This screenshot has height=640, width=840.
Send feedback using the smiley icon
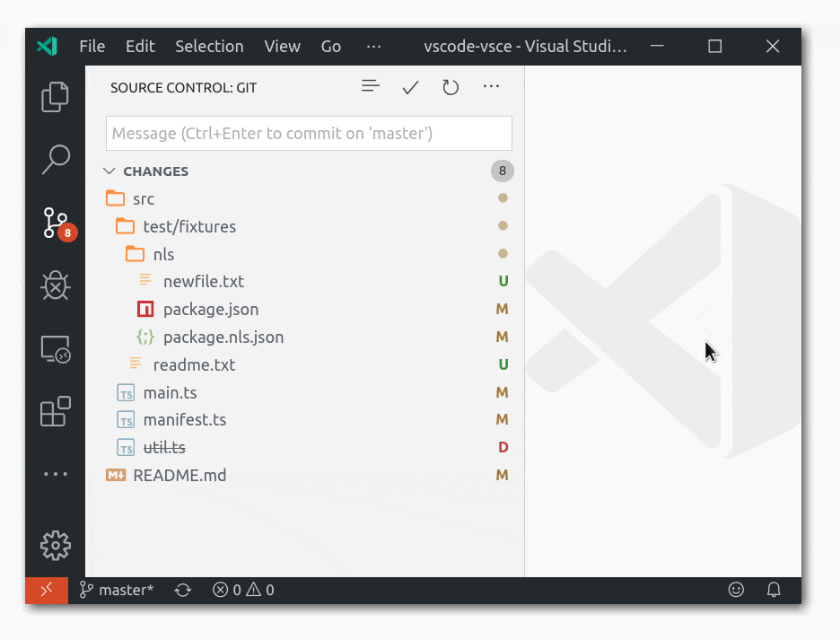pyautogui.click(x=737, y=590)
